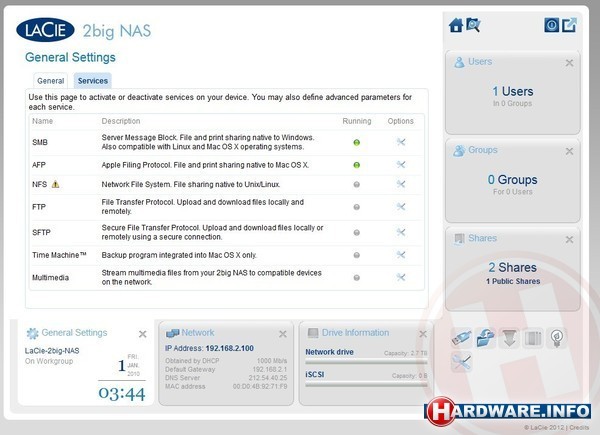
Task: Click the power shutdown icon
Action: (x=551, y=25)
